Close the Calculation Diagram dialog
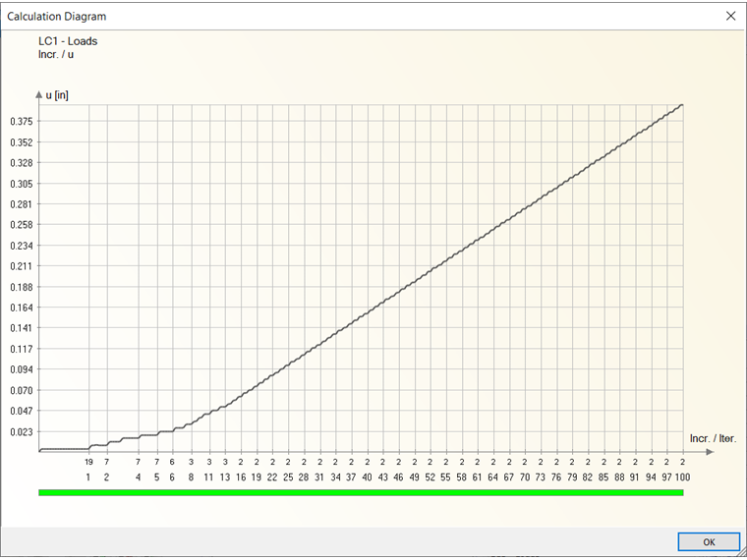747x560 pixels. click(730, 16)
